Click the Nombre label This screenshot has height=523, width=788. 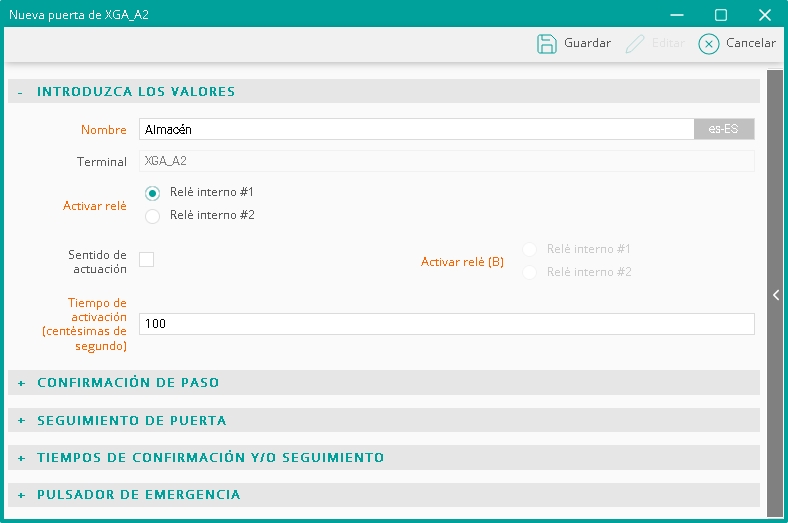(104, 130)
